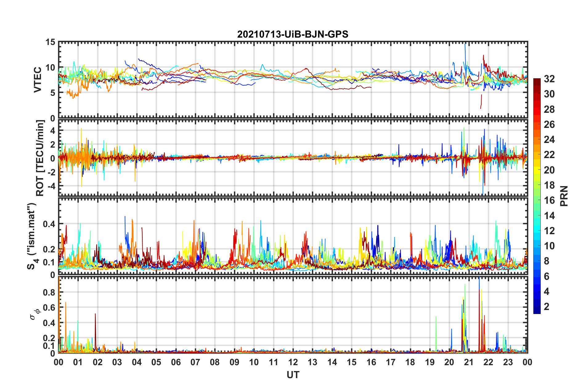Click x-axis tick label 17

(391, 362)
